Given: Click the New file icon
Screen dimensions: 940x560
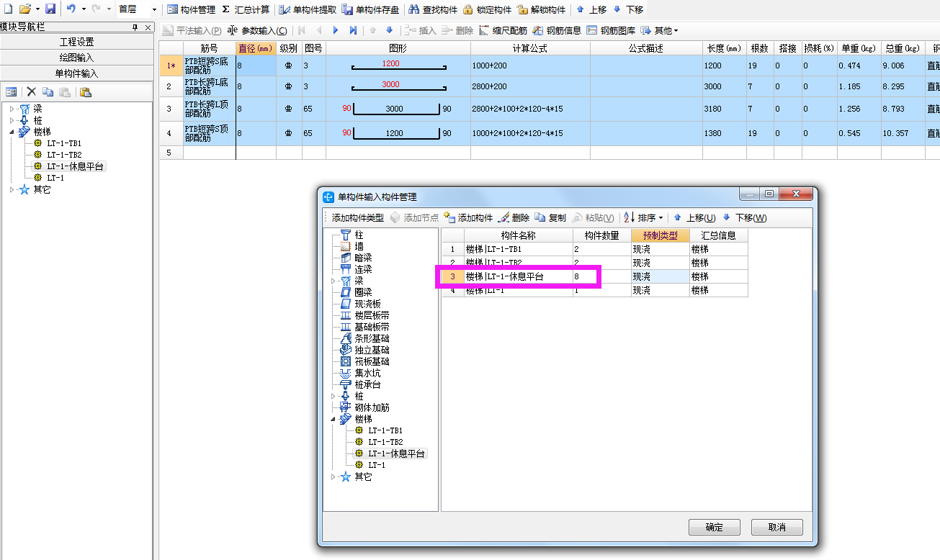Looking at the screenshot, I should [x=7, y=9].
